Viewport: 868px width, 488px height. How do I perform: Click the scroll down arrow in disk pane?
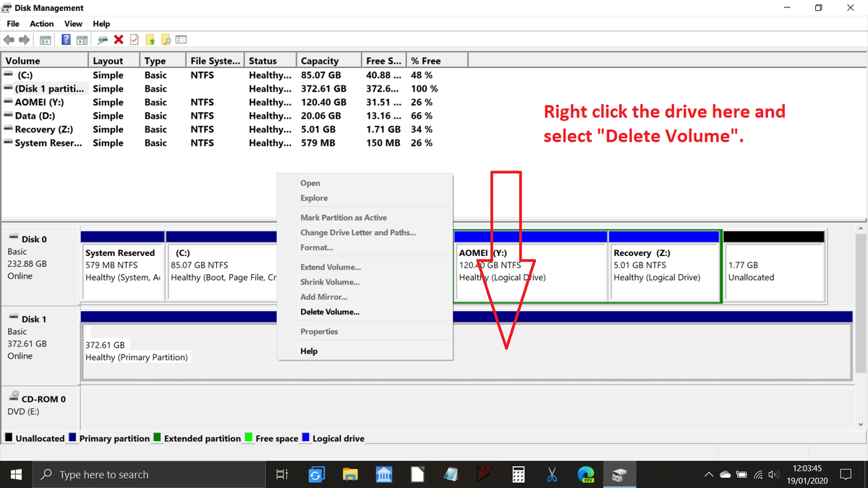860,424
